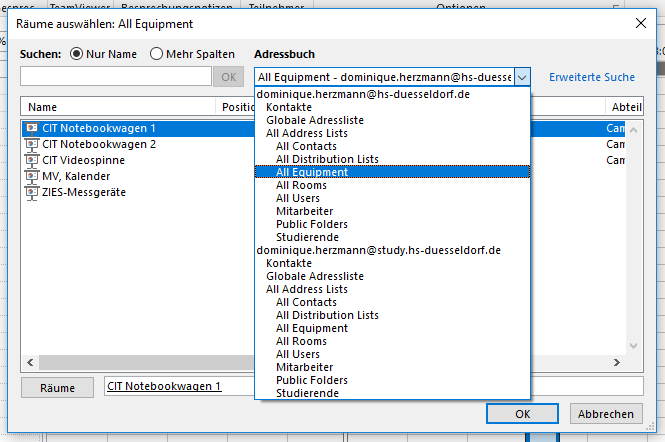Choose Globale Adressliste under study.hs-duesseldorf.de account
Screen dimensions: 665x442
pyautogui.click(x=315, y=276)
